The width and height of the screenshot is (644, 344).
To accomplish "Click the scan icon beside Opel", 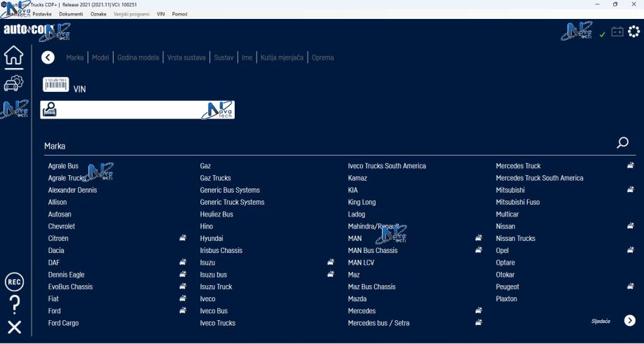I will pyautogui.click(x=631, y=249).
